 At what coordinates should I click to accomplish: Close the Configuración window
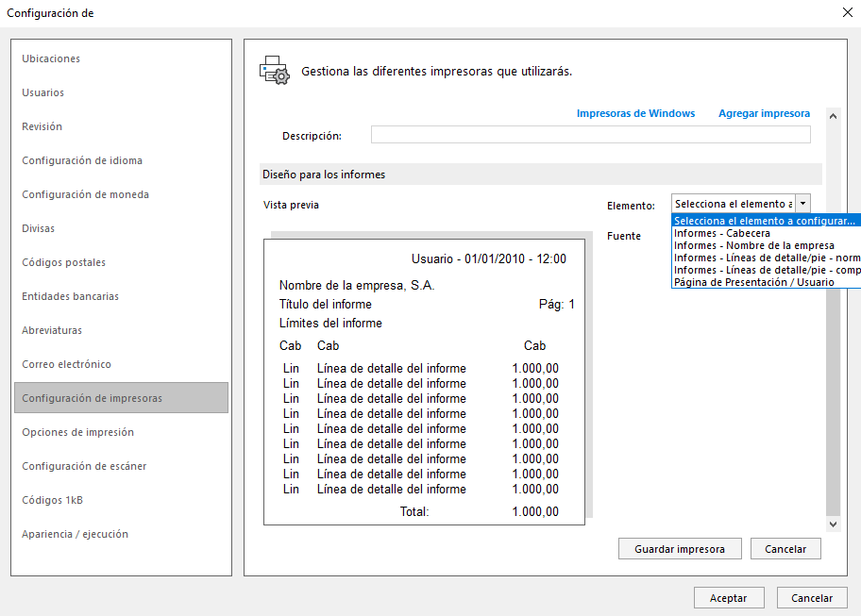point(847,12)
